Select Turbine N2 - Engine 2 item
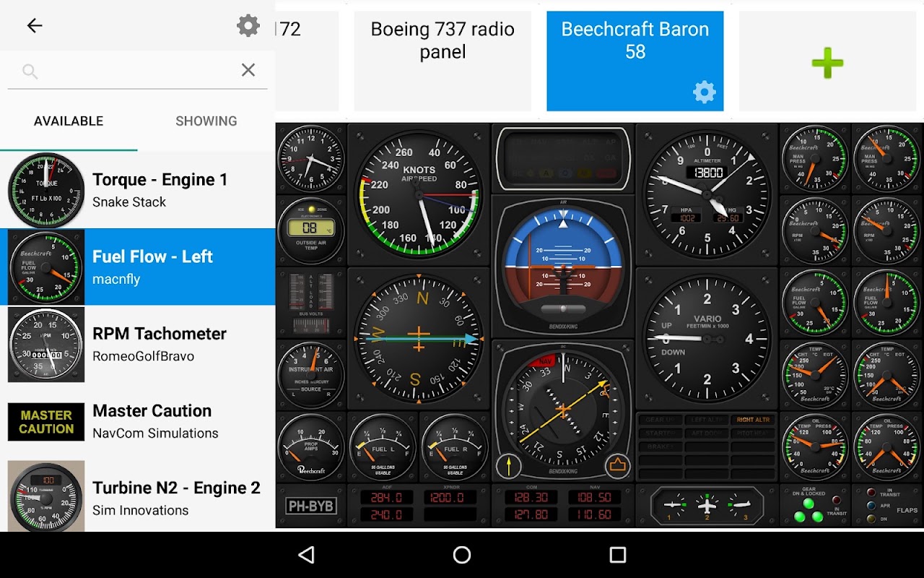Viewport: 924px width, 578px height. coord(138,499)
